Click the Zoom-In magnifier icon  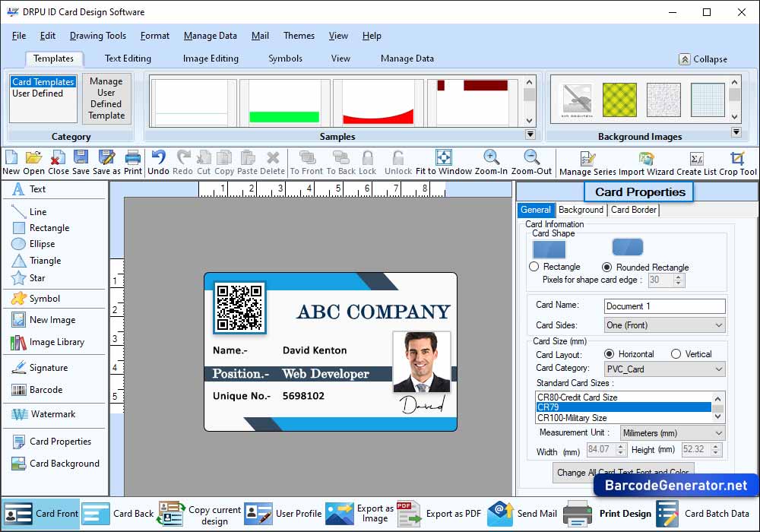[x=491, y=157]
